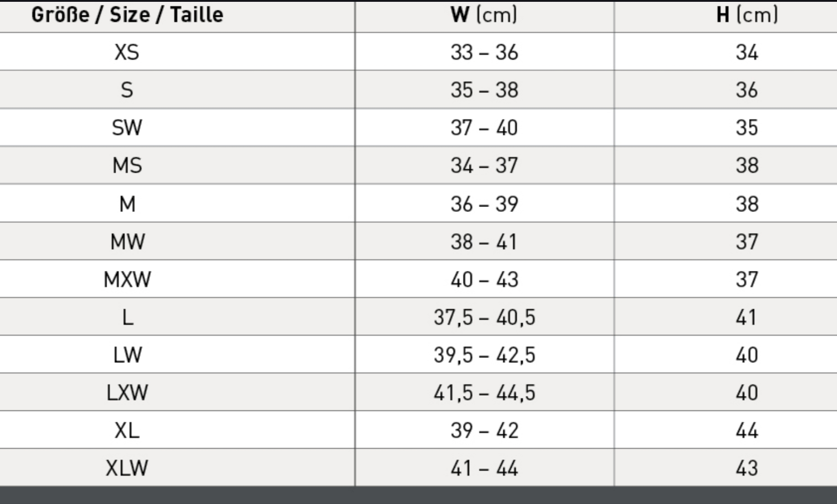Select the S size label
Screen dimensions: 837x504
click(127, 90)
